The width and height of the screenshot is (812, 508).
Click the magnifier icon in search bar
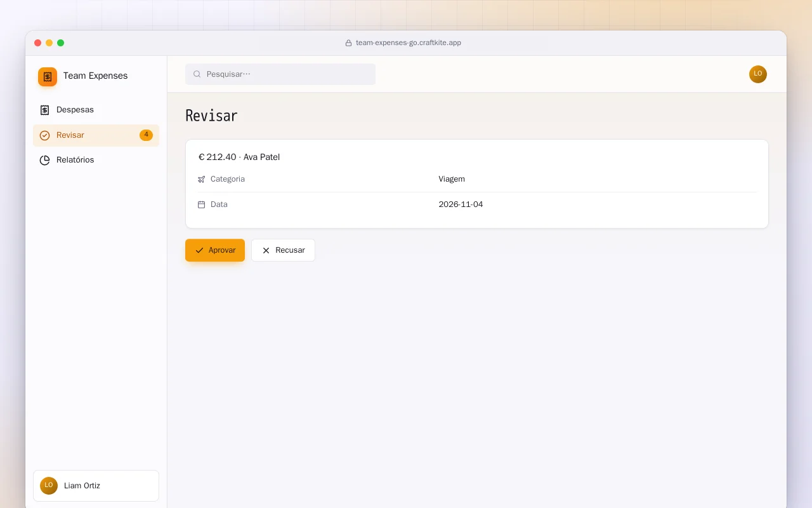coord(197,74)
